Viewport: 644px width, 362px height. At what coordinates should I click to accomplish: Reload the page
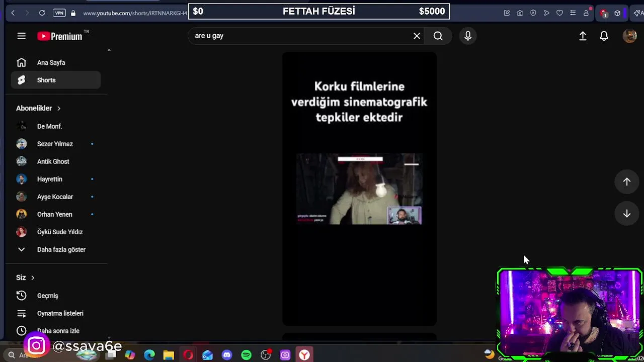[42, 13]
